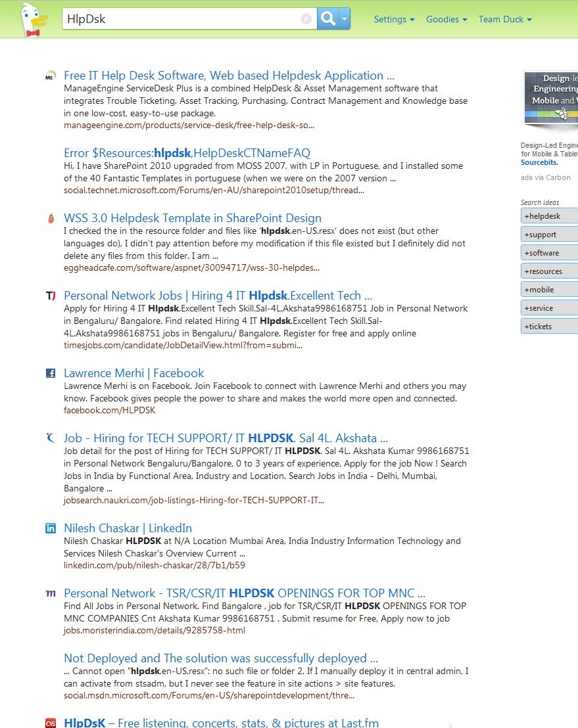Screen dimensions: 578x728
Task: Click the LinkedIn favicon beside Nilesh Chaskar
Action: pos(51,528)
